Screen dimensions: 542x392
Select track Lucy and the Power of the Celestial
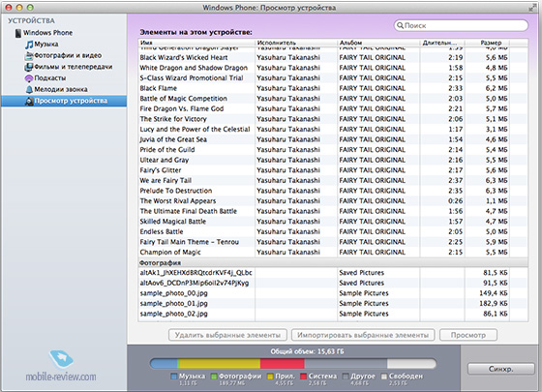(333, 130)
